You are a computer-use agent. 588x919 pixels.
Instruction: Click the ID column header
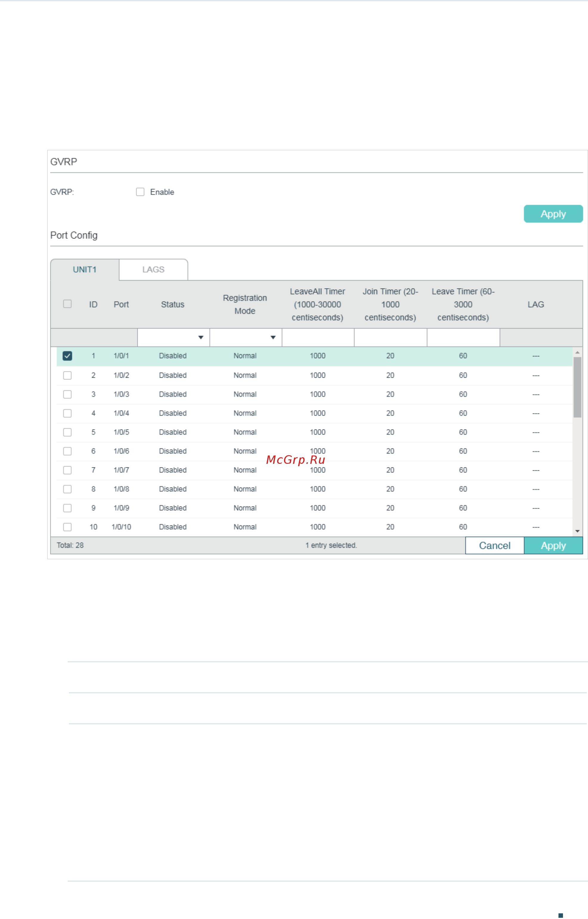click(93, 304)
